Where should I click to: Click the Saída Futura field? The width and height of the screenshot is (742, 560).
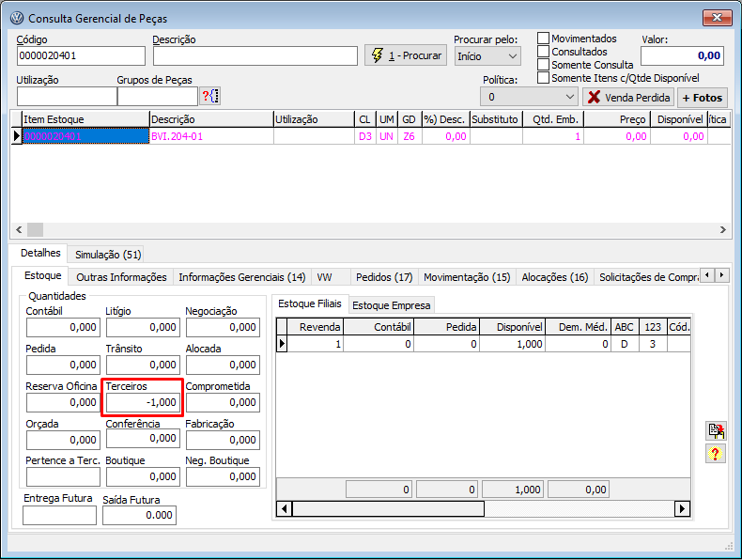tap(139, 515)
